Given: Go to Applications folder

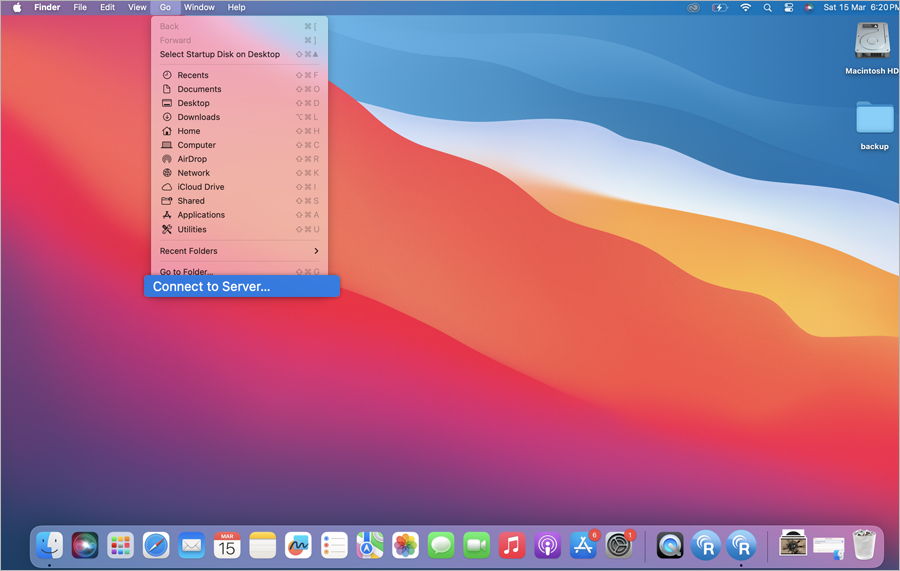Looking at the screenshot, I should click(x=239, y=215).
